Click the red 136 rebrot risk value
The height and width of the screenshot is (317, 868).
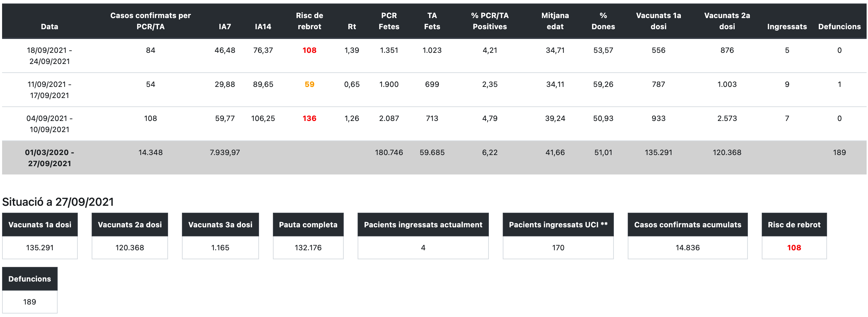coord(309,119)
